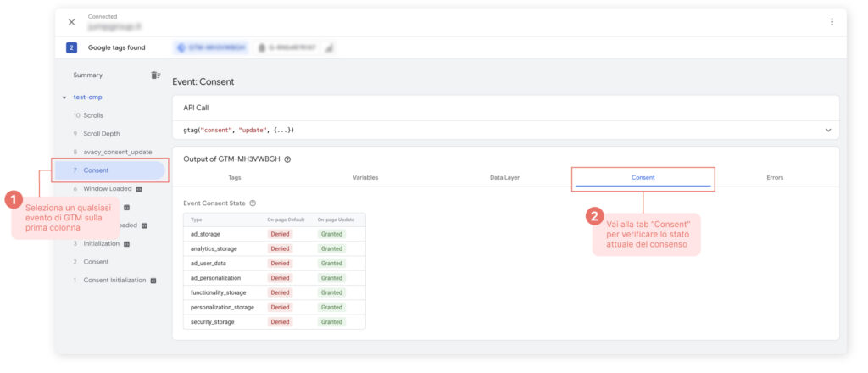Click the ad_storage type cell
This screenshot has width=868, height=373.
[x=205, y=234]
